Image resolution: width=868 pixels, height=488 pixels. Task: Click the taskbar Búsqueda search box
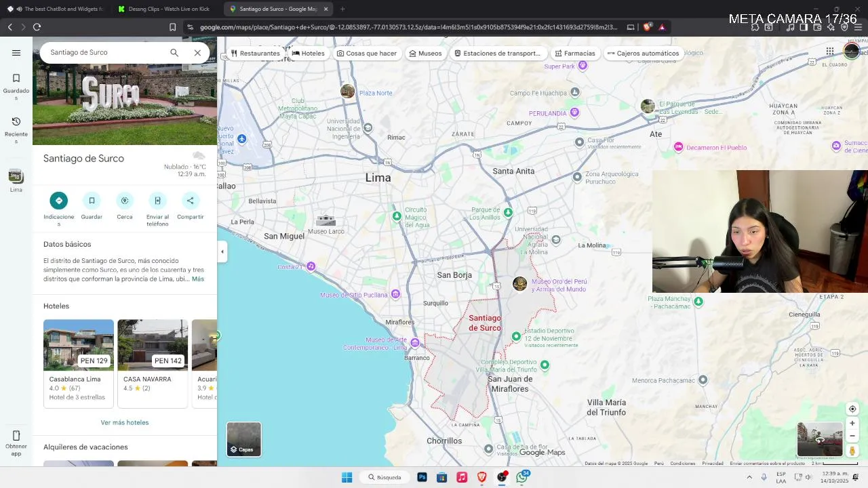[x=385, y=477]
